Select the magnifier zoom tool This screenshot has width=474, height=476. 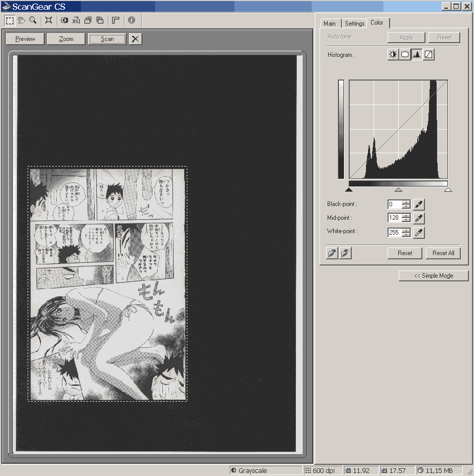pyautogui.click(x=33, y=20)
